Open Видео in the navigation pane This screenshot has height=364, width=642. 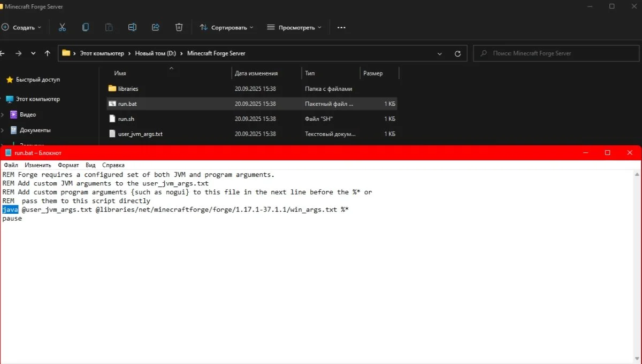point(28,114)
